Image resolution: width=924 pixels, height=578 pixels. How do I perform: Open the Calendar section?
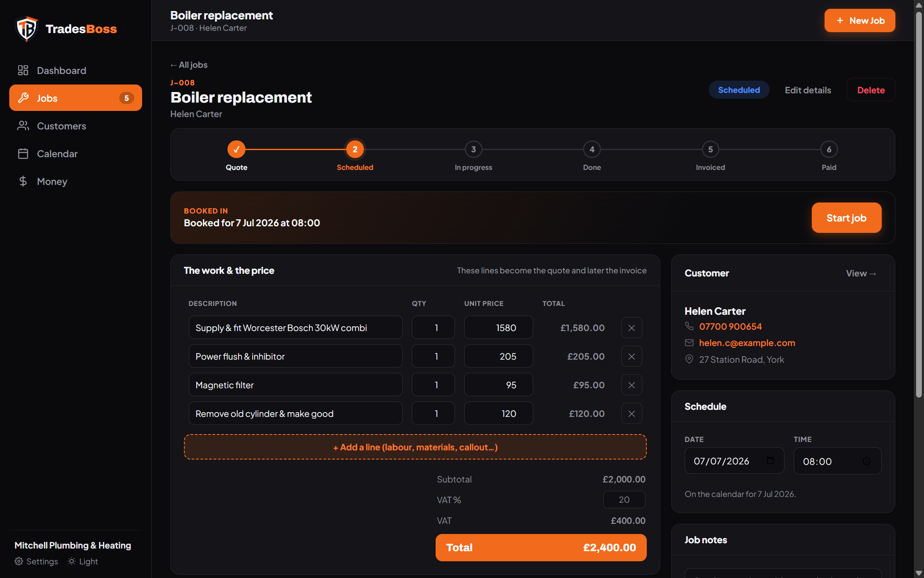coord(76,154)
